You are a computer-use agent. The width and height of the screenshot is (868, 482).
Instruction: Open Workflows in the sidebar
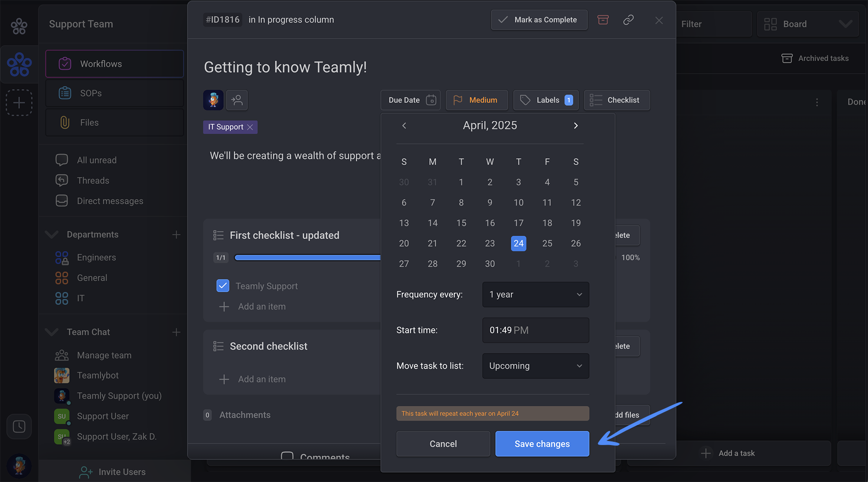point(114,64)
